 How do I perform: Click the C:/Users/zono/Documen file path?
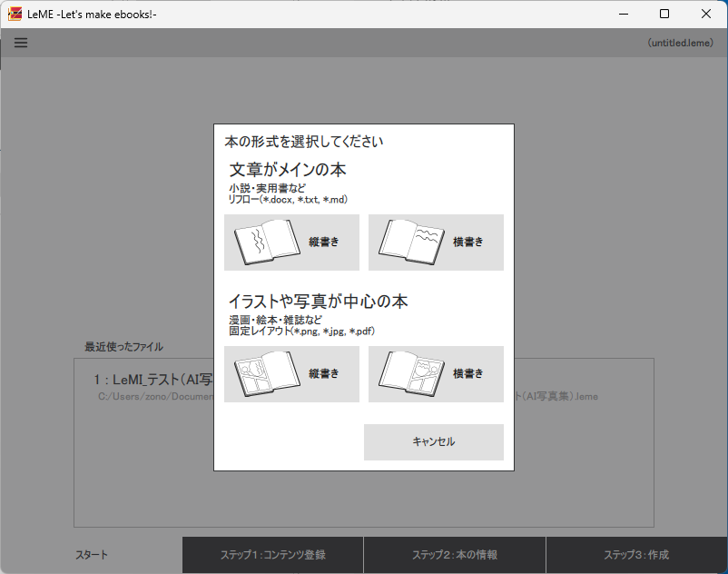pos(155,397)
